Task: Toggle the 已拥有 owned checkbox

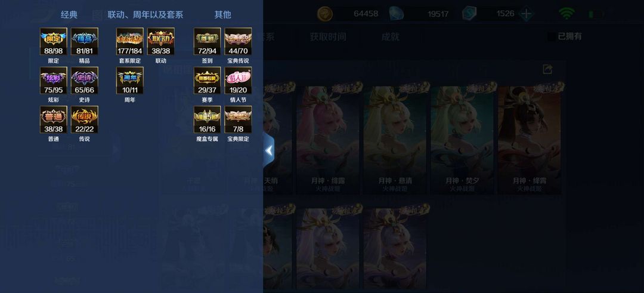Action: 552,36
